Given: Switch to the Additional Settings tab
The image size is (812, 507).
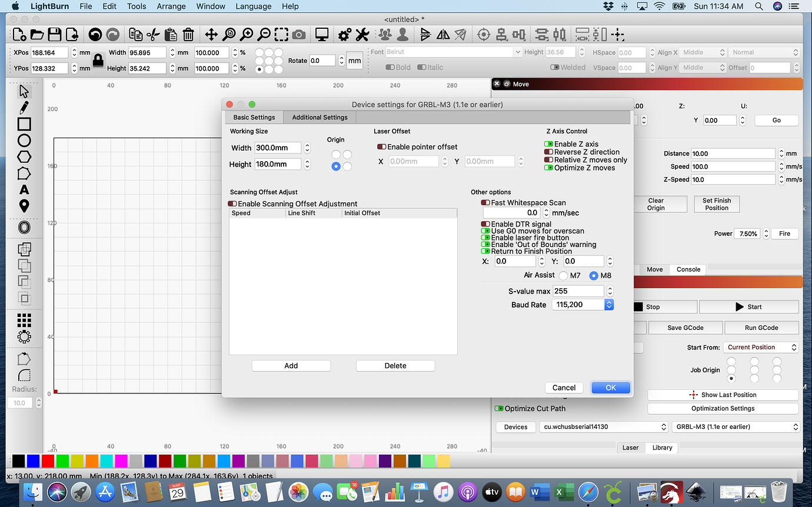Looking at the screenshot, I should click(x=320, y=118).
